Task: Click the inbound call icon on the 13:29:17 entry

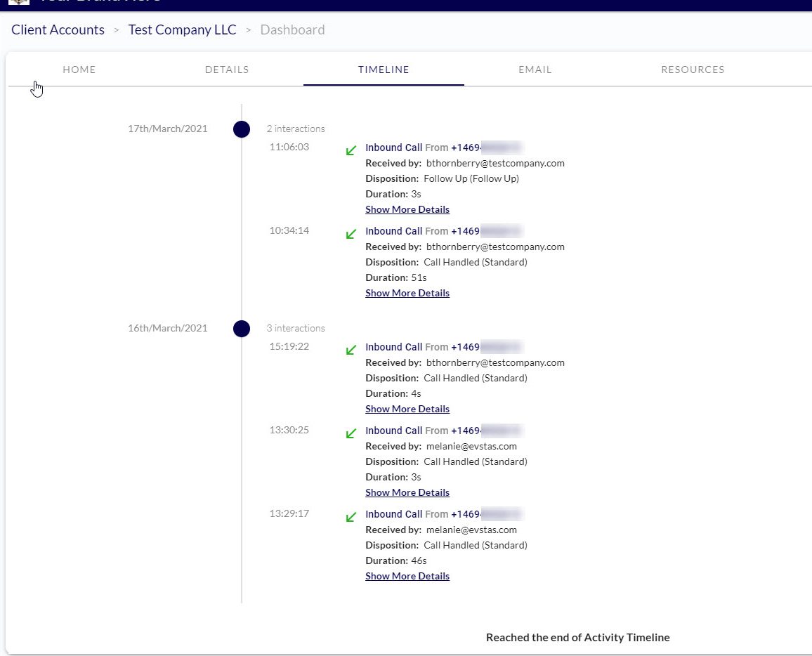Action: pyautogui.click(x=351, y=516)
